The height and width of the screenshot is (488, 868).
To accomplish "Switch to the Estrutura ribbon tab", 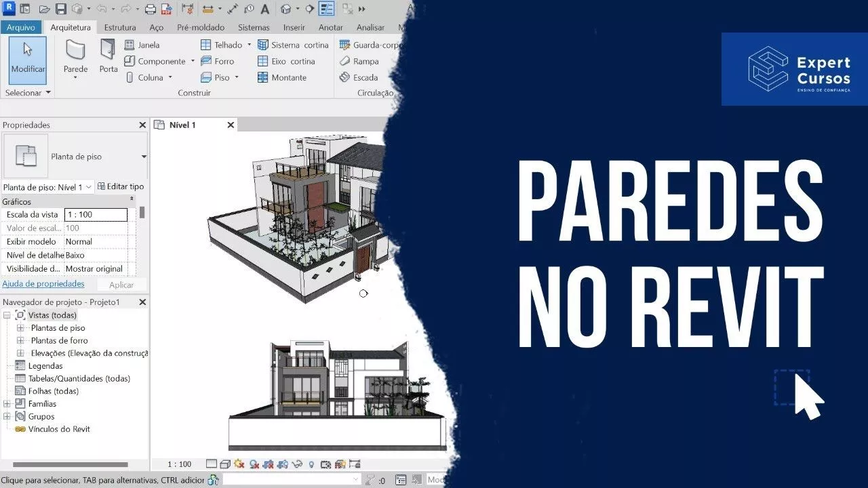I will [120, 28].
